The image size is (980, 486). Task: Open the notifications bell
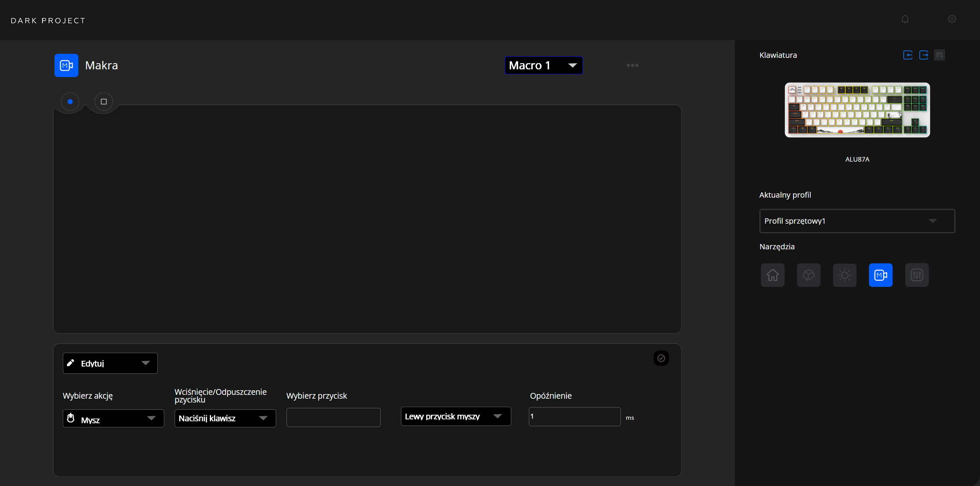(905, 19)
